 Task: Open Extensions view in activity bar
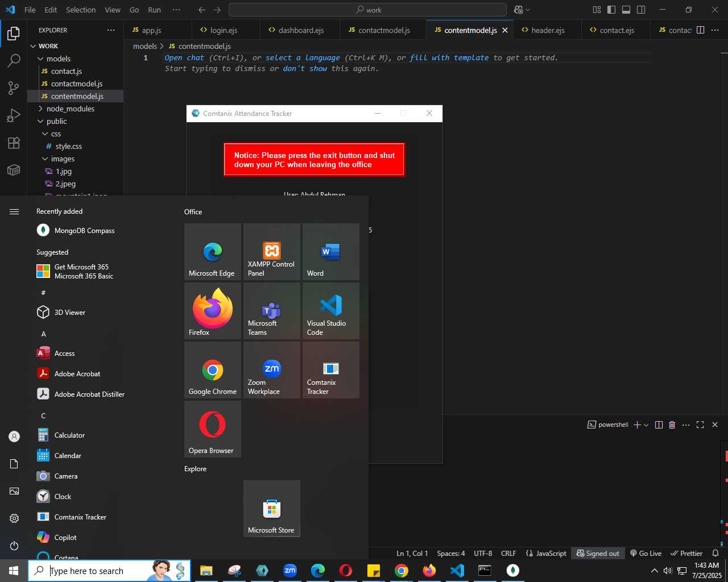[14, 143]
